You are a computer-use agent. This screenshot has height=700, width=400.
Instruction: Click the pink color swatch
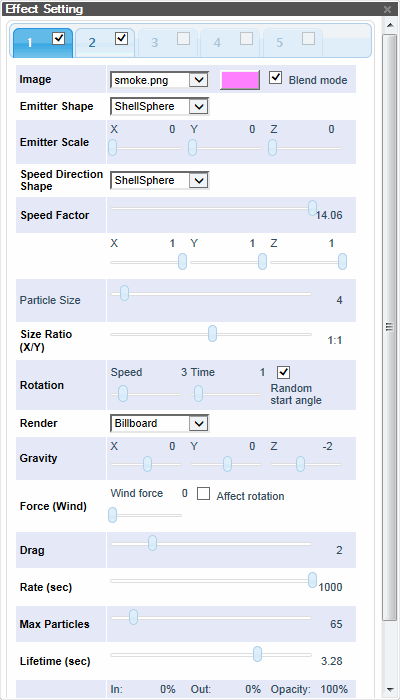(240, 80)
